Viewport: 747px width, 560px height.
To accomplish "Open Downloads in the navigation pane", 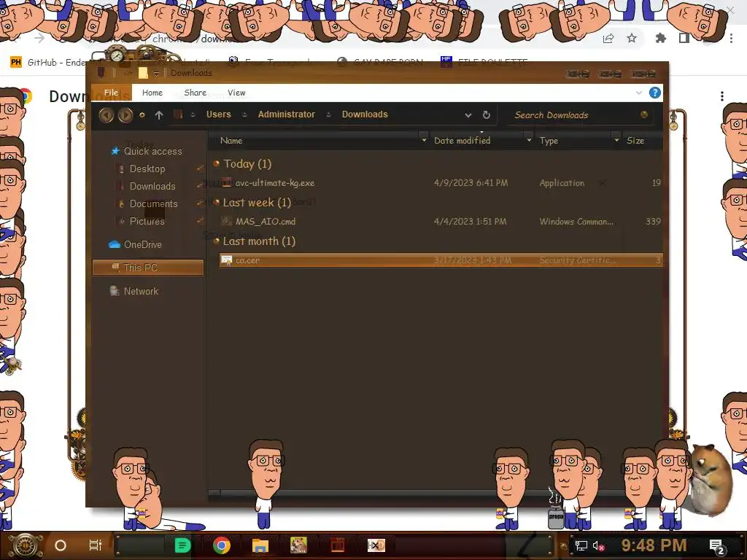I will point(152,186).
